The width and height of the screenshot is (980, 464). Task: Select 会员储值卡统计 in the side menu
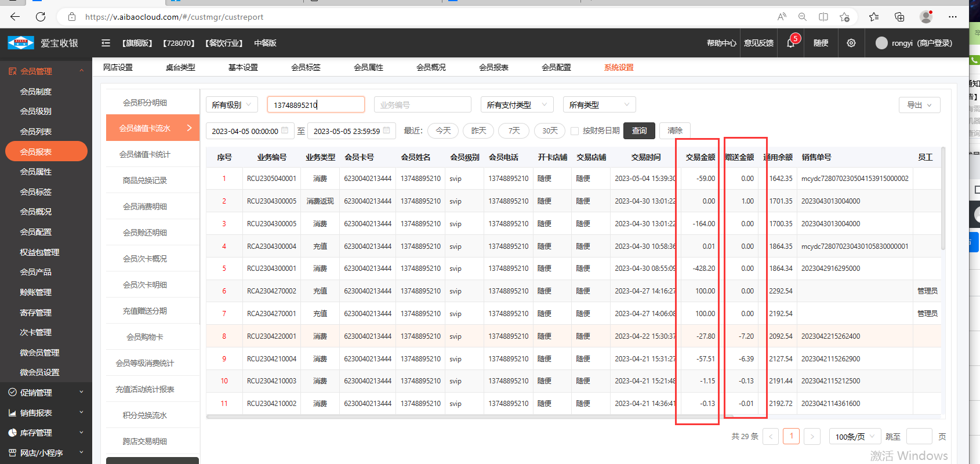coord(145,154)
